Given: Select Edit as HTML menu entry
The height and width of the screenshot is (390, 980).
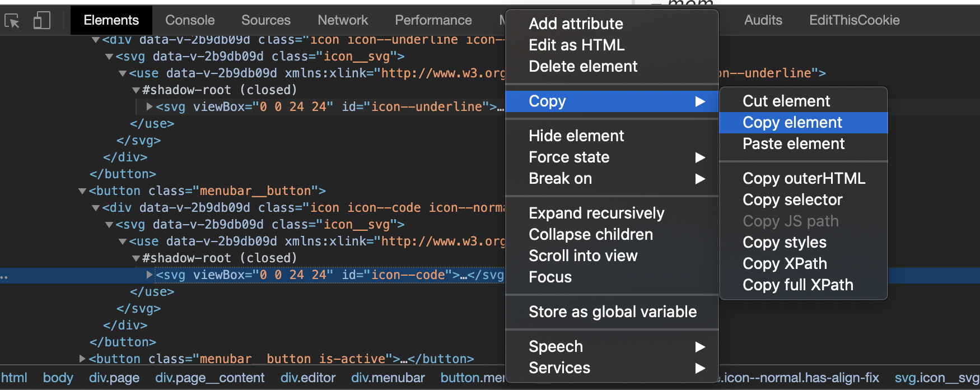Looking at the screenshot, I should click(x=612, y=45).
